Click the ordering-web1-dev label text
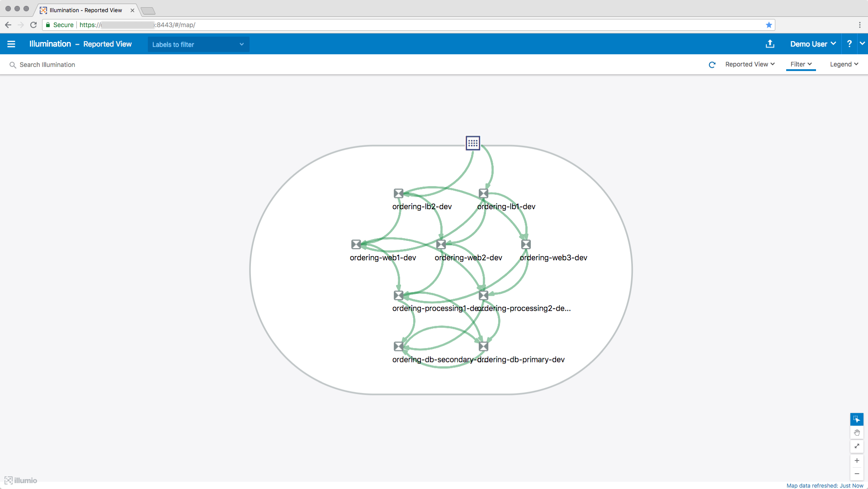Screen dimensions: 868x489 click(x=383, y=258)
